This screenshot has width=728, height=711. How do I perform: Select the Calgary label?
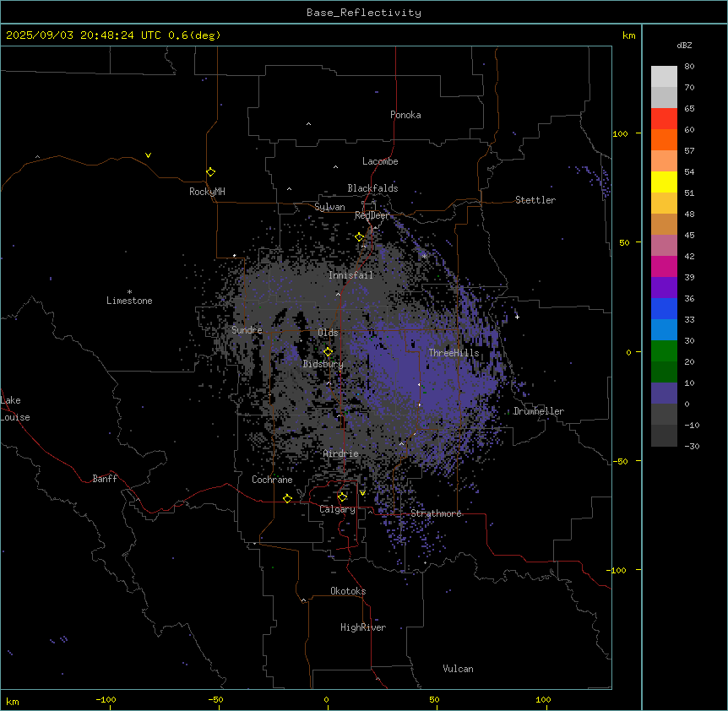point(337,509)
